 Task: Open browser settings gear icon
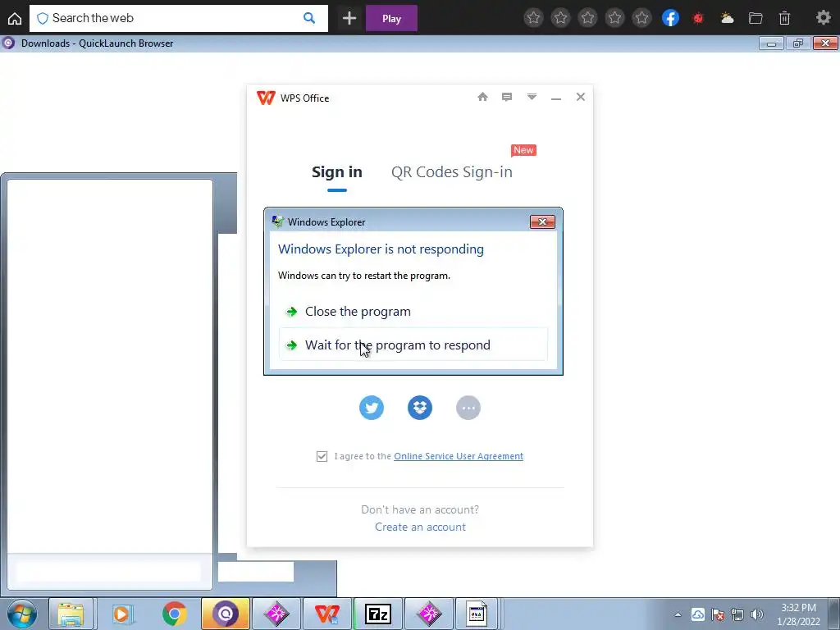click(x=823, y=18)
